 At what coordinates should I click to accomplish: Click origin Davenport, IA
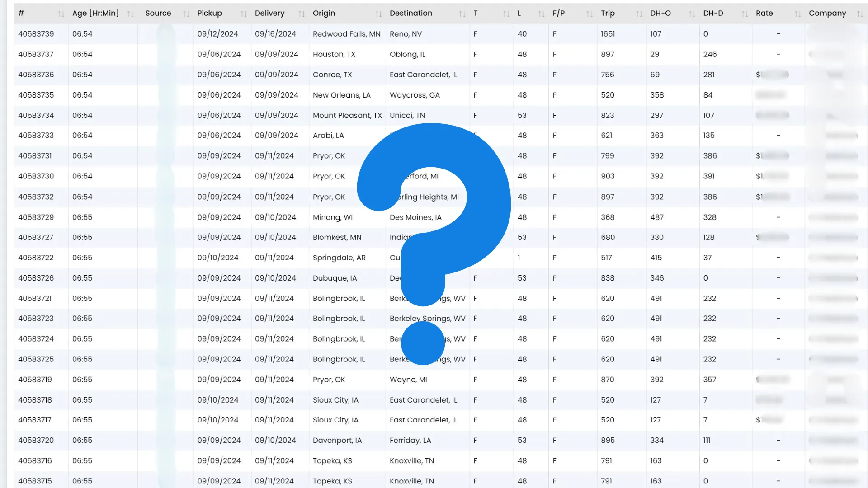pos(337,440)
